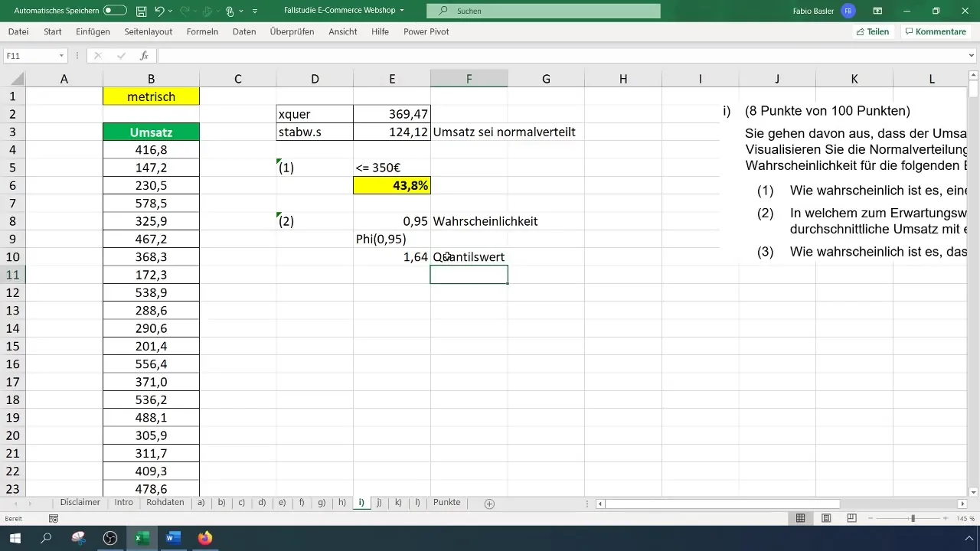Select row 11 header
Viewport: 980px width, 551px height.
[x=13, y=275]
